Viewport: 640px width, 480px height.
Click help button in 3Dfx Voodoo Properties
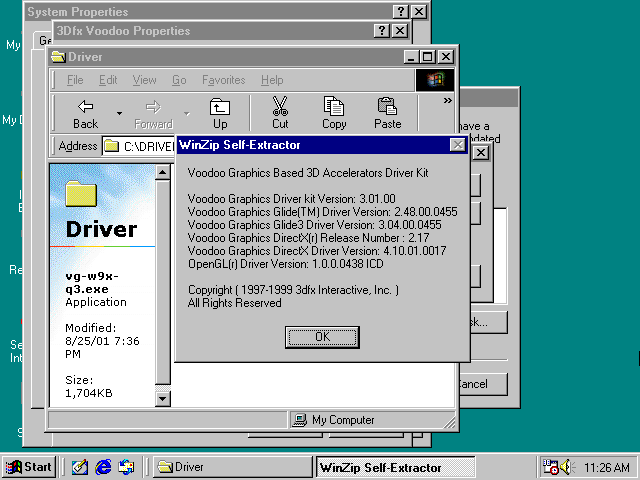pos(382,31)
